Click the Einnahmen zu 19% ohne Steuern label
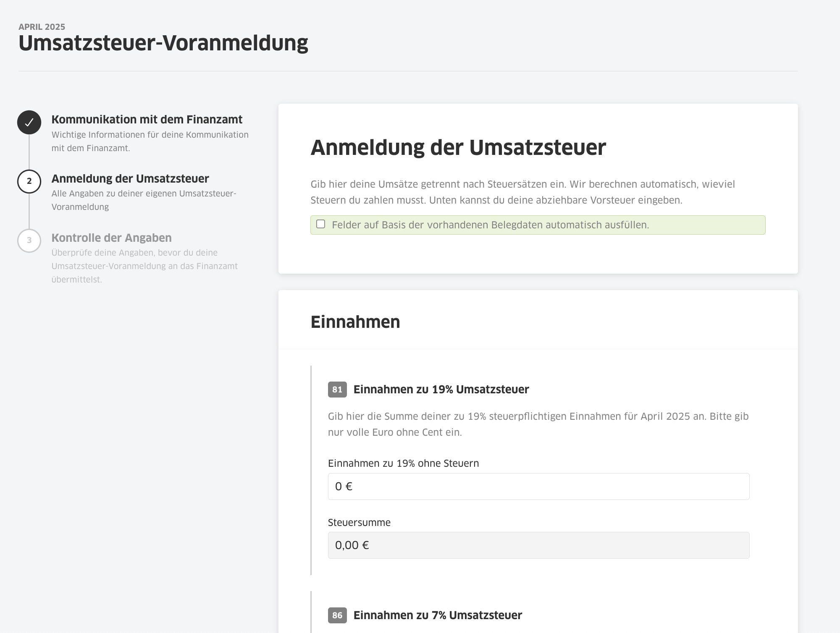The image size is (840, 633). pyautogui.click(x=403, y=463)
